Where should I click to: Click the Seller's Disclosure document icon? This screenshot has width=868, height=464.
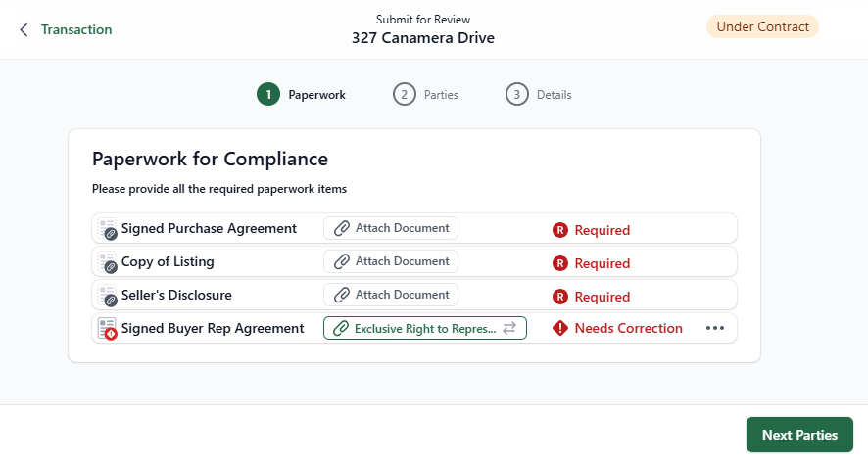coord(107,295)
